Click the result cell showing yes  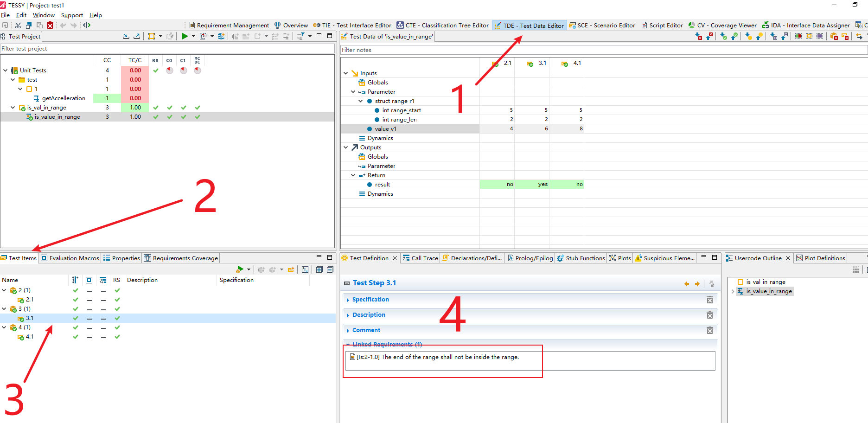tap(532, 185)
